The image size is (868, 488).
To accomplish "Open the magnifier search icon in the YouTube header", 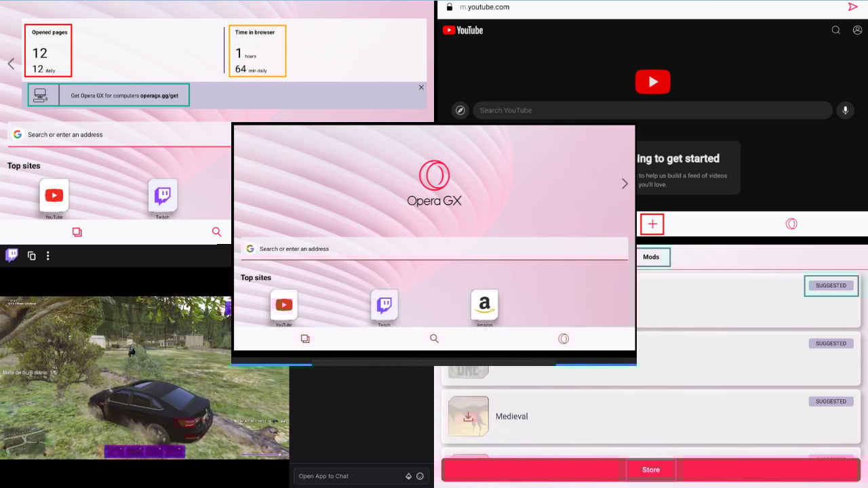I will pyautogui.click(x=836, y=30).
